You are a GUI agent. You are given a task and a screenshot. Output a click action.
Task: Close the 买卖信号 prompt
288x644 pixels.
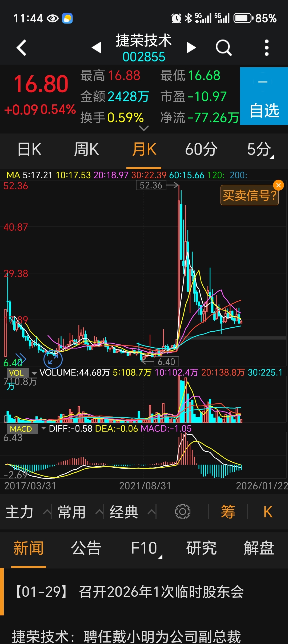pos(279,185)
